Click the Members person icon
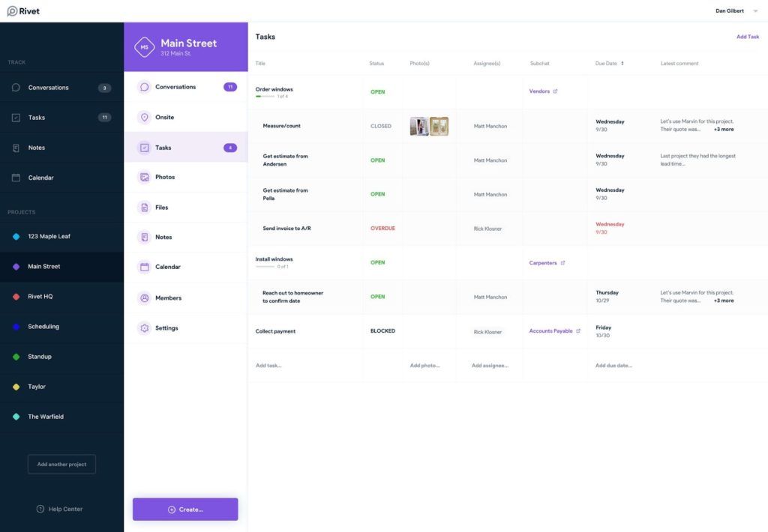The image size is (768, 532). (x=145, y=297)
